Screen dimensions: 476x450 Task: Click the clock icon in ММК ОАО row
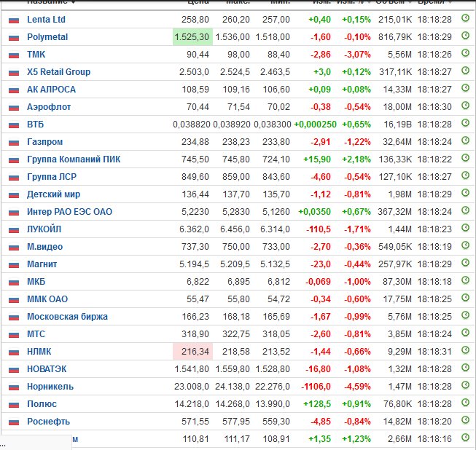tap(465, 298)
